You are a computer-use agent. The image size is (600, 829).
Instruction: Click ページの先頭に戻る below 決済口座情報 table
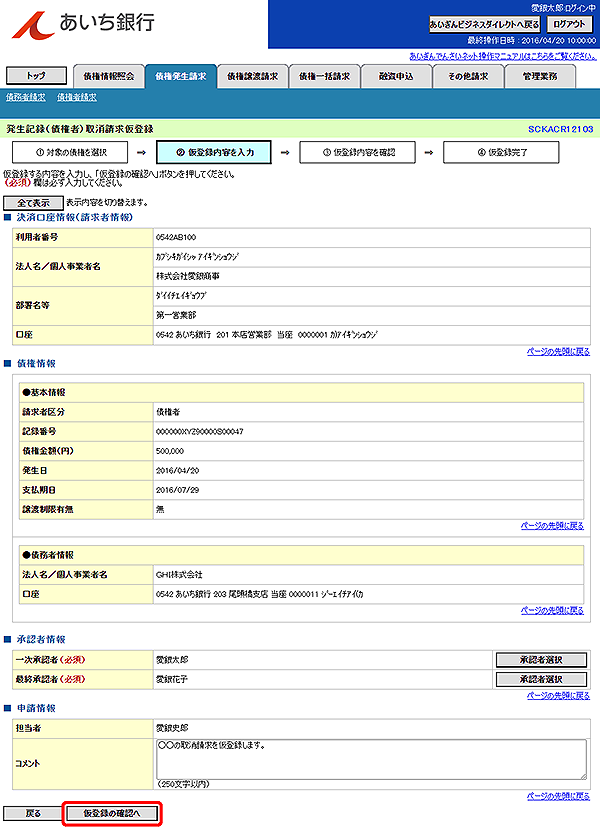pos(558,352)
